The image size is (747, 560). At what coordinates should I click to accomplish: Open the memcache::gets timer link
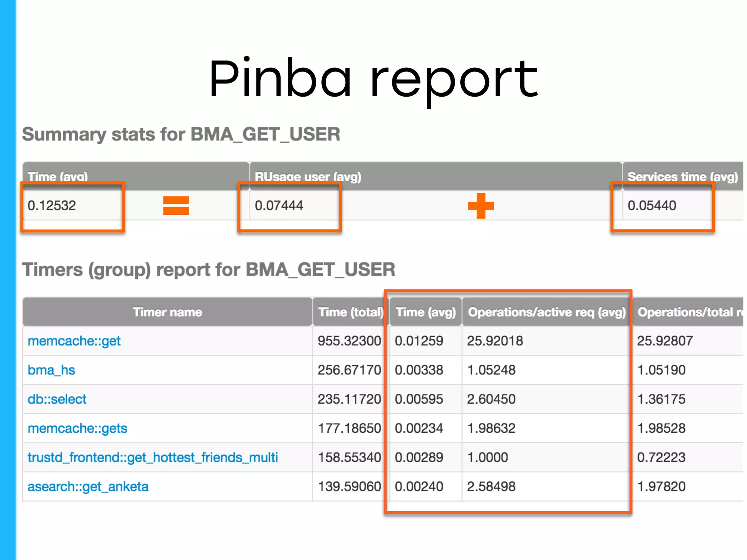click(78, 428)
